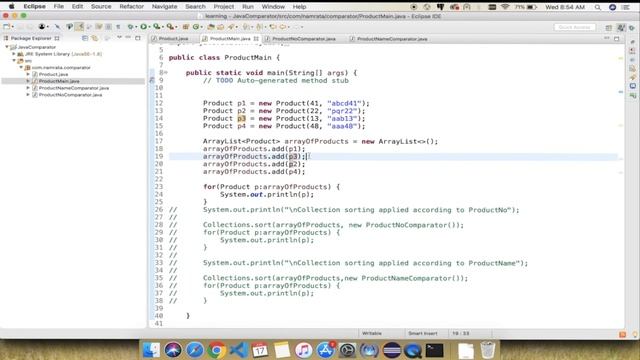This screenshot has height=360, width=640.
Task: Toggle Mark Occurrences in the toolbar
Action: coord(79,27)
